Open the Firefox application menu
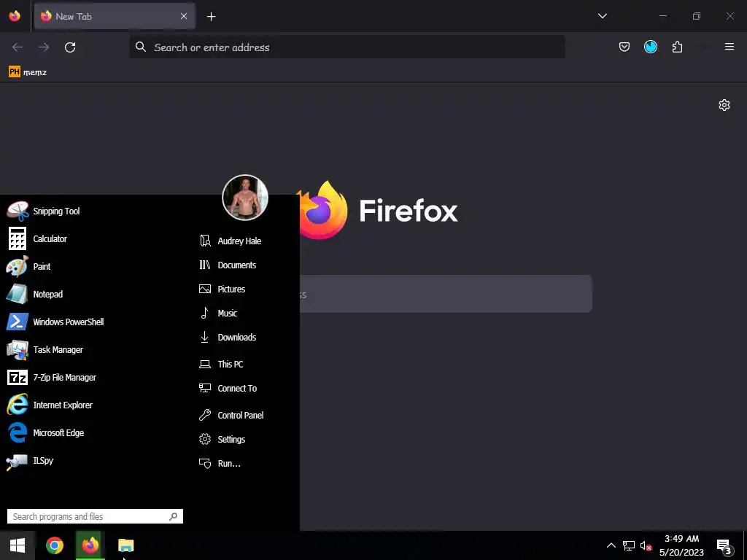Screen dimensions: 747x560 (x=729, y=47)
